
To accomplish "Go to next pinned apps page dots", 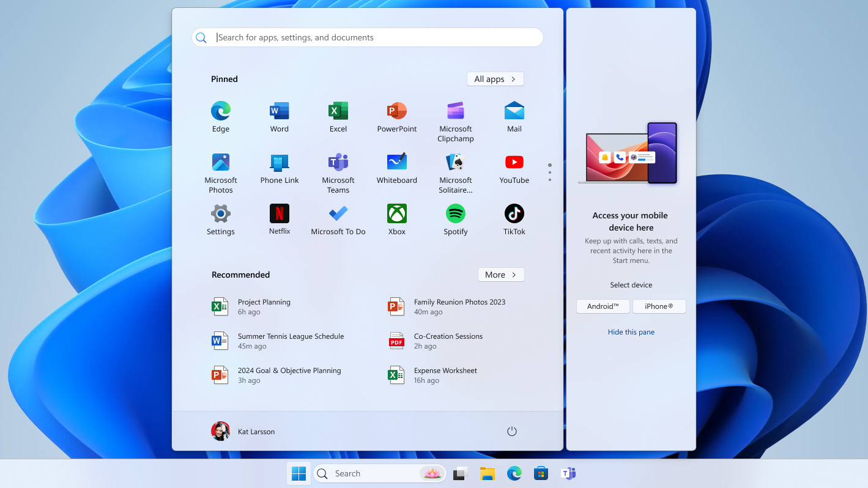I will tap(550, 172).
